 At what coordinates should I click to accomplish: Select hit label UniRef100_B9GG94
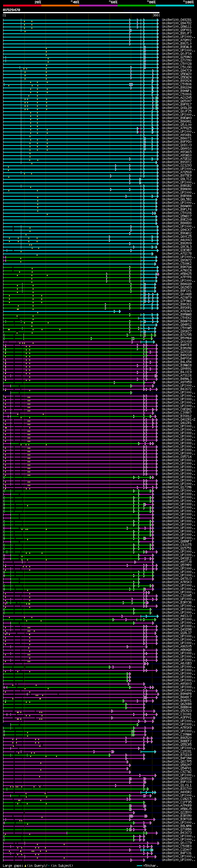(176, 88)
